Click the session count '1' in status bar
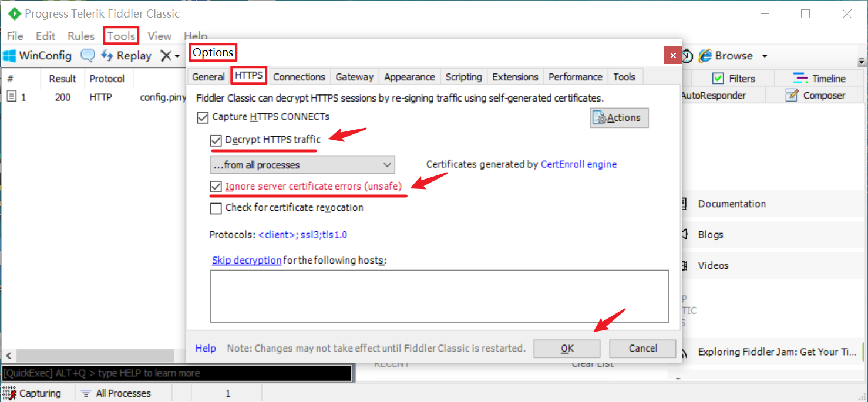Viewport: 868px width, 402px height. coord(228,393)
